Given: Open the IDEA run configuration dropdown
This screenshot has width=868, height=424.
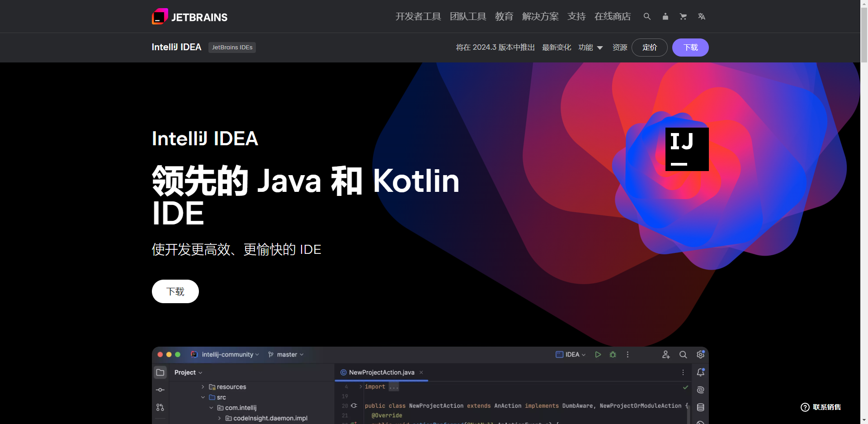Looking at the screenshot, I should point(571,354).
